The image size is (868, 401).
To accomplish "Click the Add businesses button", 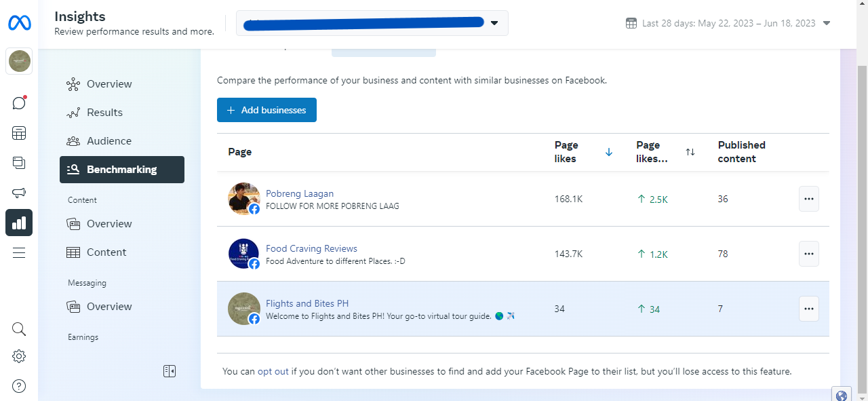I will click(267, 110).
